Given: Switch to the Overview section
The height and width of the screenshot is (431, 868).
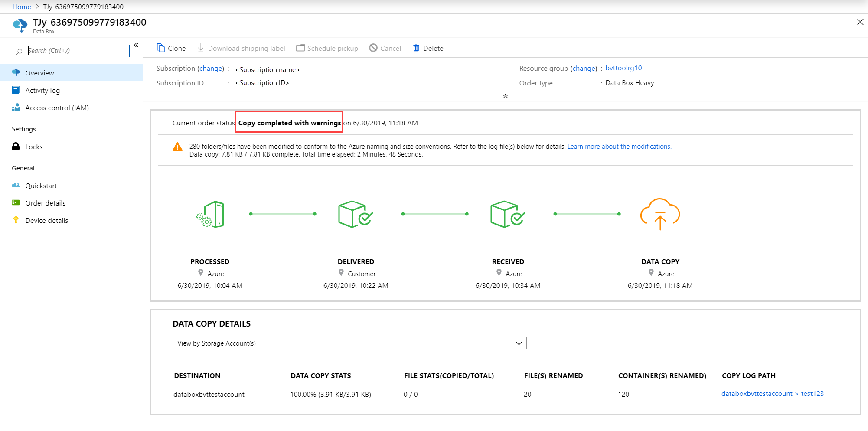Looking at the screenshot, I should pyautogui.click(x=40, y=72).
